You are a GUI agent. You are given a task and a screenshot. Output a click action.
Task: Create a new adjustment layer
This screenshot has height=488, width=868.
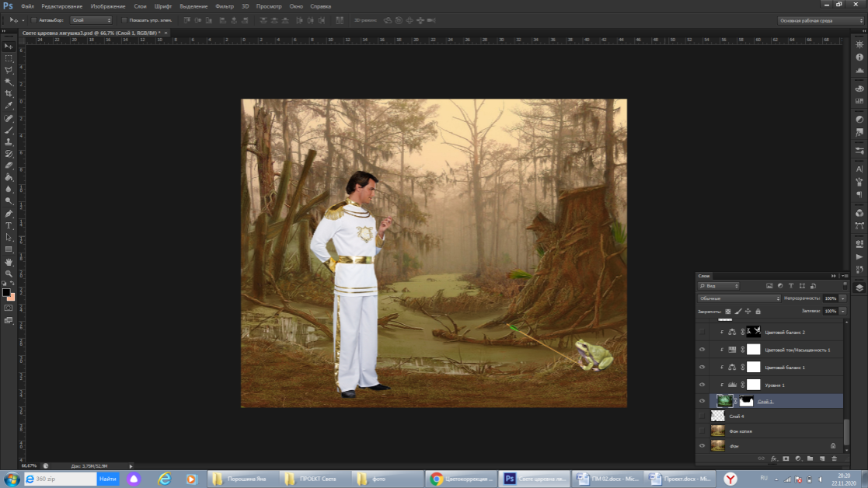pyautogui.click(x=798, y=458)
